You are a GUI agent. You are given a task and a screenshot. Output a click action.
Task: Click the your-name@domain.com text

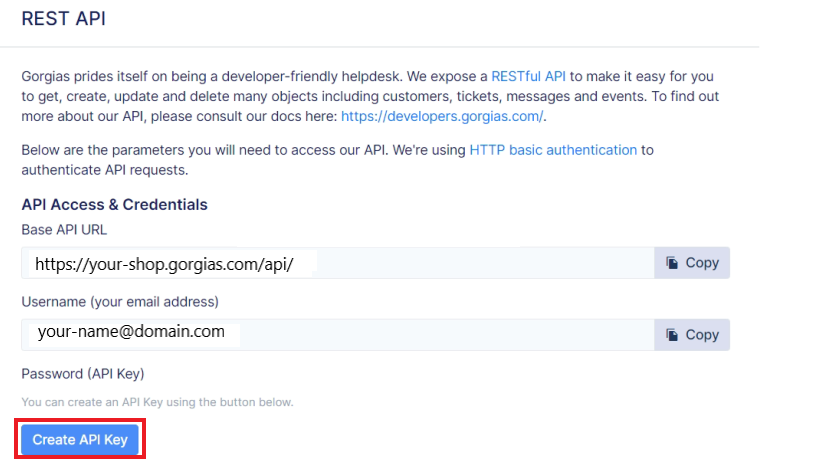tap(131, 331)
